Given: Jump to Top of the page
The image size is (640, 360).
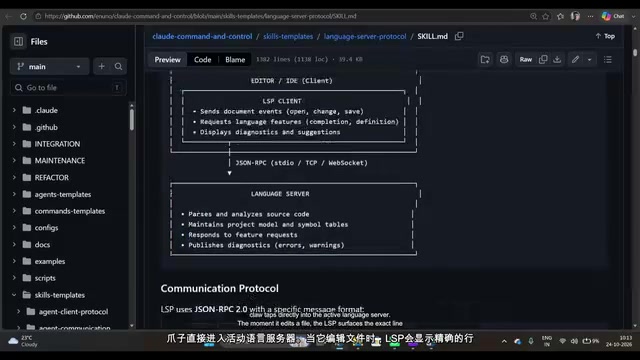Looking at the screenshot, I should pyautogui.click(x=605, y=36).
